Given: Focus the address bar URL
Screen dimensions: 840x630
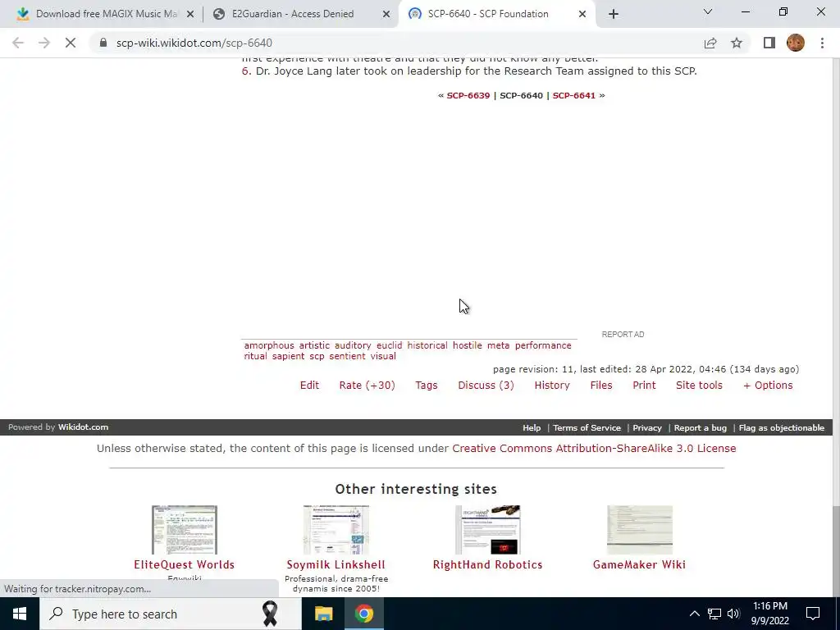Looking at the screenshot, I should (194, 43).
